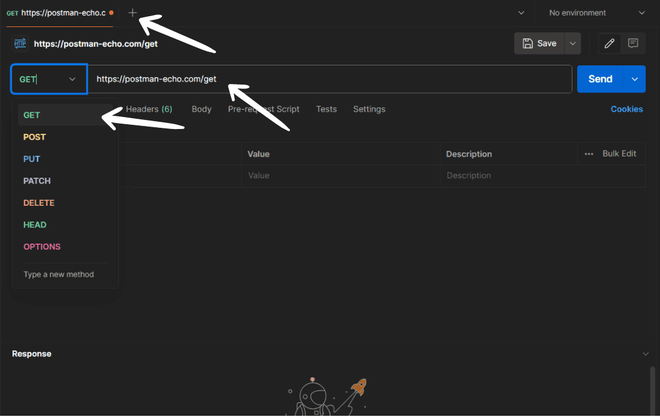
Task: Click the HTTP request icon beside the title
Action: [20, 43]
